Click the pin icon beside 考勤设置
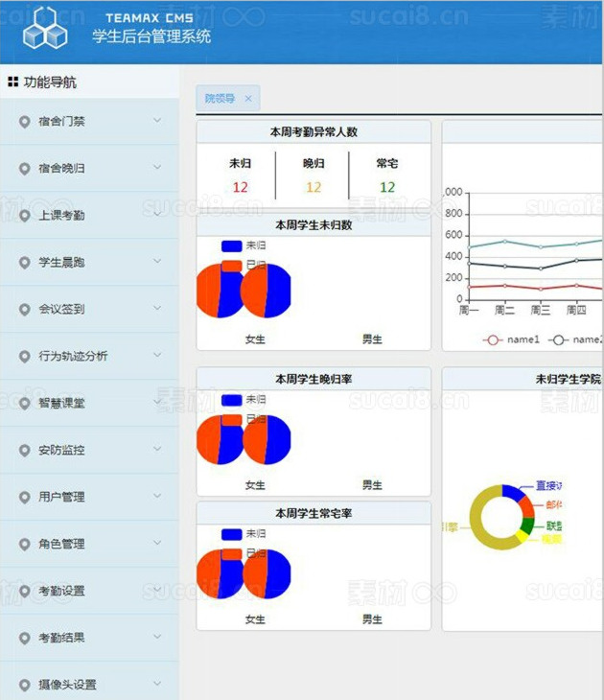 [x=25, y=591]
